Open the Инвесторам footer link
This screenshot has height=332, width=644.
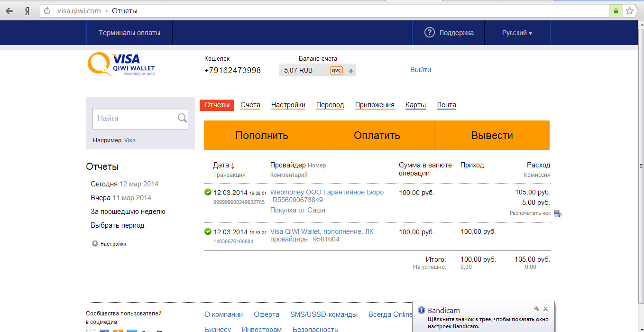[x=262, y=329]
